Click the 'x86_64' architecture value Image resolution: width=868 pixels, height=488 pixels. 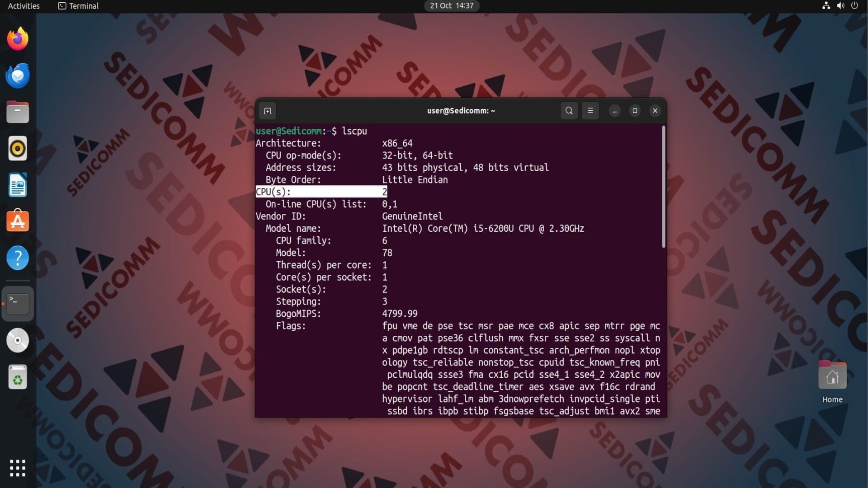[x=397, y=143]
